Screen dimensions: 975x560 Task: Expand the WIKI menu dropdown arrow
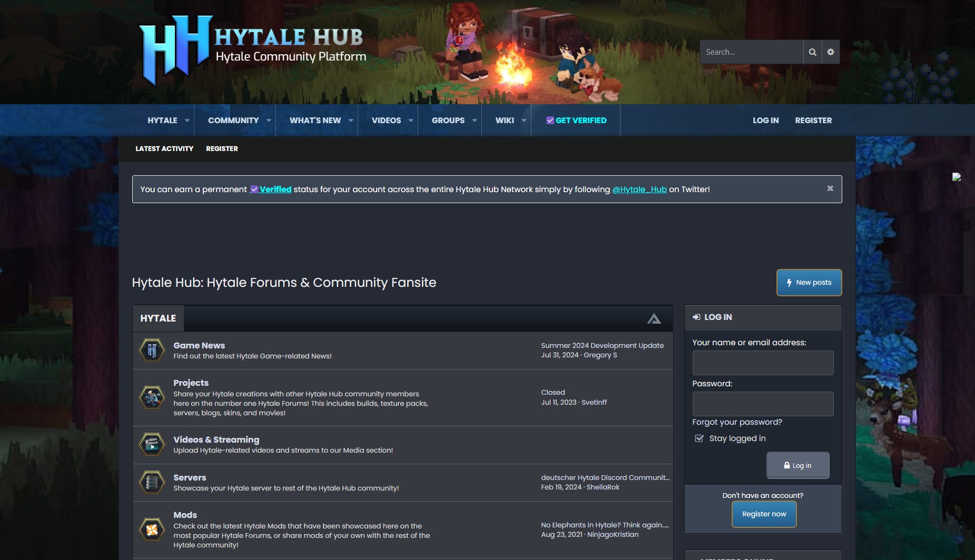(x=524, y=121)
